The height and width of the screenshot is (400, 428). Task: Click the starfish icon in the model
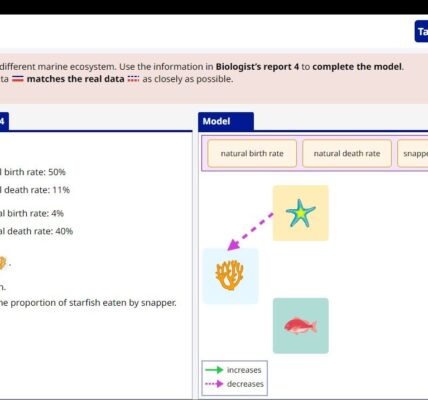tap(300, 213)
